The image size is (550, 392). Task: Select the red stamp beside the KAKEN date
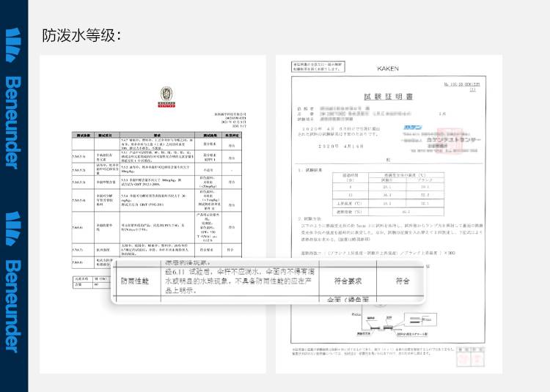pyautogui.click(x=450, y=140)
